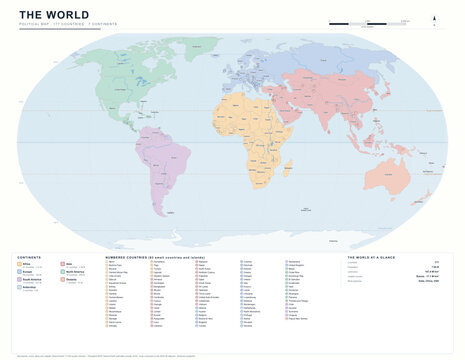Click "Bangladesh" in numbered list
Screen dimensions: 465x360
point(159,286)
